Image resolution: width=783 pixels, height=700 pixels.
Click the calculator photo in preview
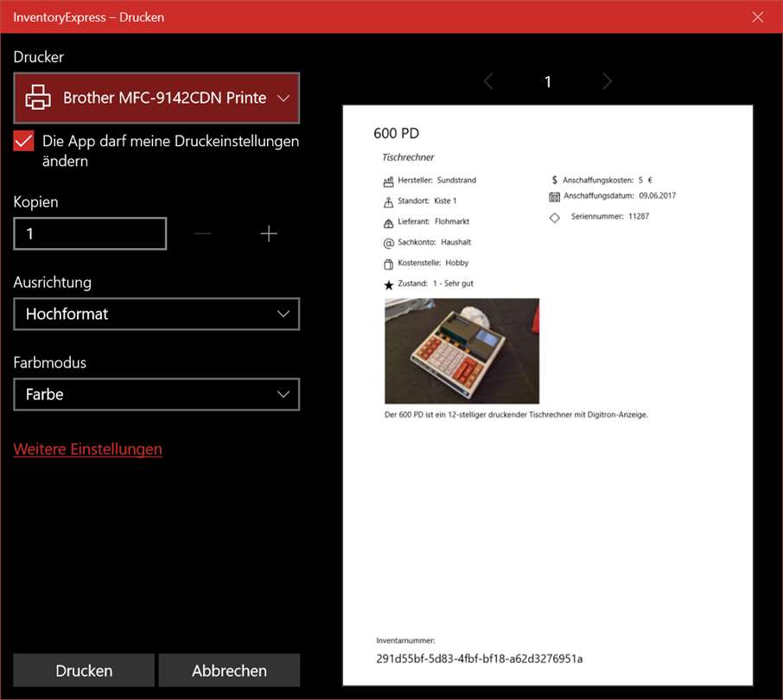pos(462,351)
